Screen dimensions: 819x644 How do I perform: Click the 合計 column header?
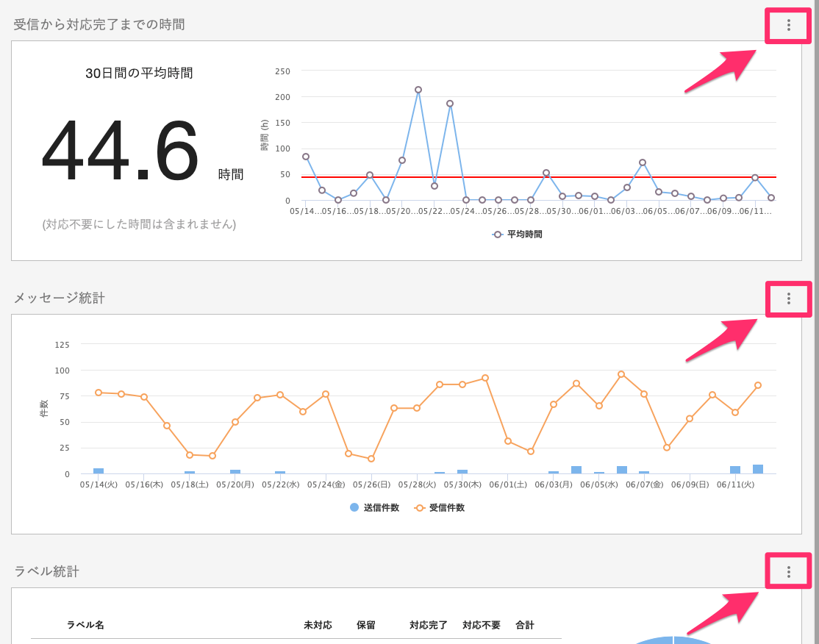click(525, 625)
